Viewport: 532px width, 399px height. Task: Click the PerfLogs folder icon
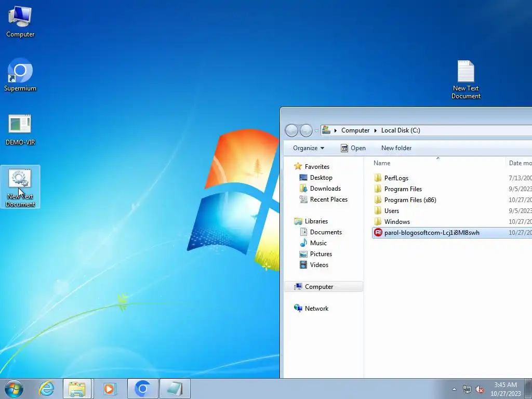pos(378,178)
